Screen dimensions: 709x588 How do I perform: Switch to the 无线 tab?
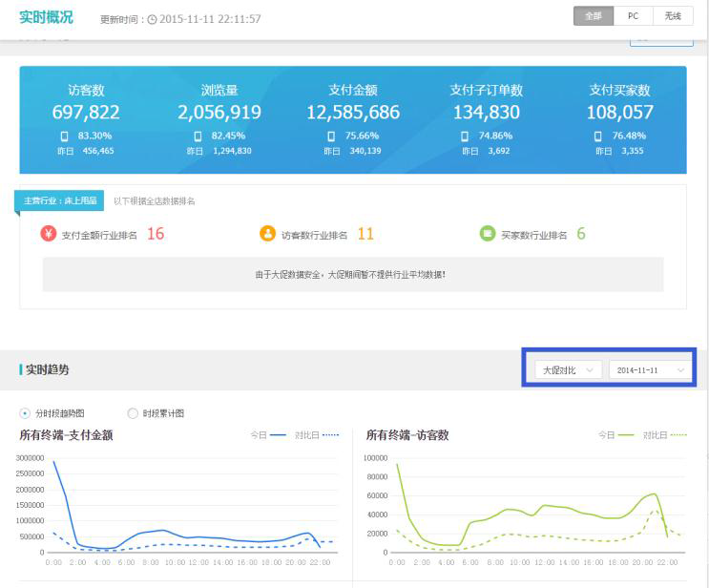(673, 16)
